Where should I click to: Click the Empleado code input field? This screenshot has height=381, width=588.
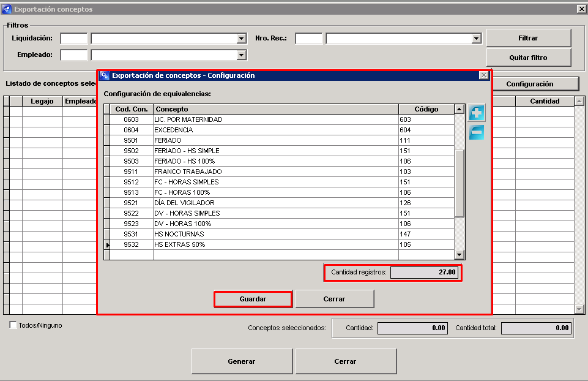click(x=74, y=55)
